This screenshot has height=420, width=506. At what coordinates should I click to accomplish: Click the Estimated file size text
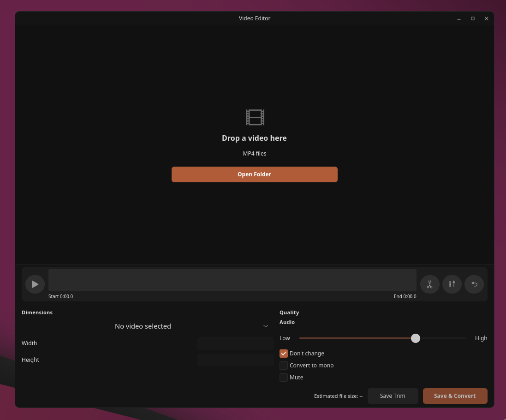(x=338, y=396)
